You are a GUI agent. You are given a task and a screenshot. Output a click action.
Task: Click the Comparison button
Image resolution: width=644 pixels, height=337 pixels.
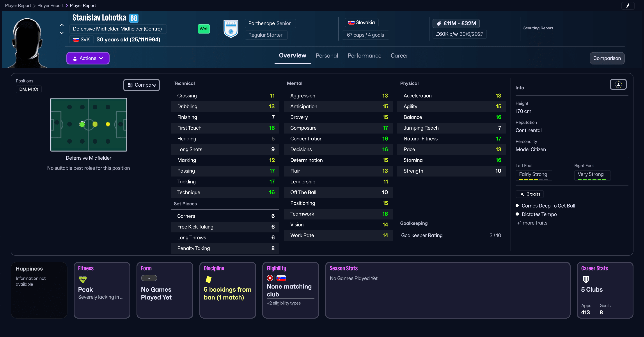607,58
